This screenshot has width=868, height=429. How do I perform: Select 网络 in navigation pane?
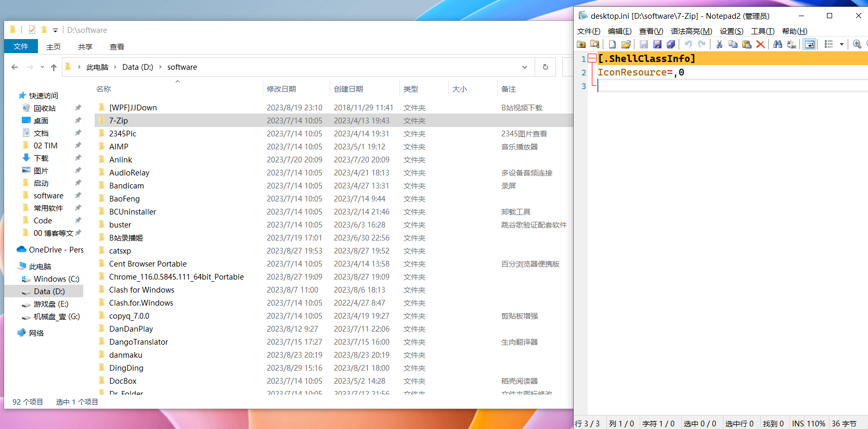click(36, 333)
